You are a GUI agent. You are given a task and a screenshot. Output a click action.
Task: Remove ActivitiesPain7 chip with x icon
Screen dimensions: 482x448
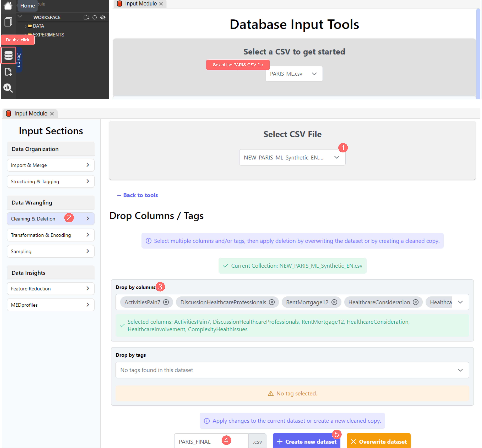(166, 302)
